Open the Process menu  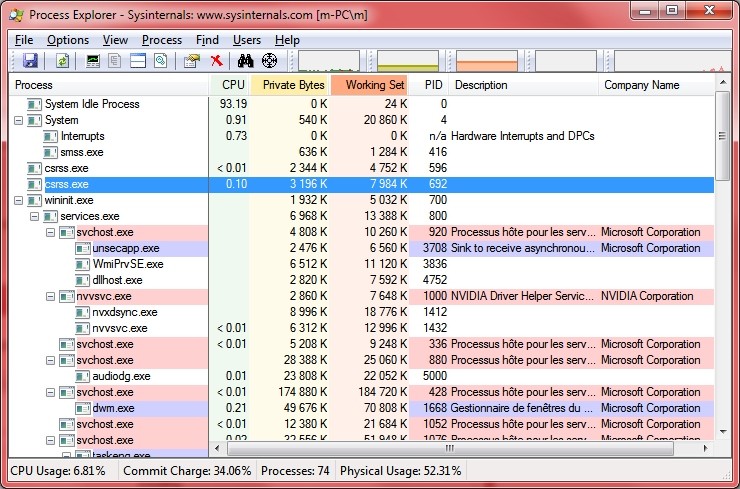(162, 40)
